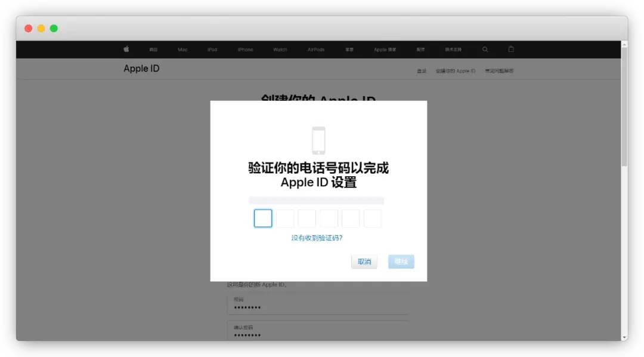This screenshot has height=357, width=644.
Task: Focus the fifth verification code box
Action: coord(351,218)
